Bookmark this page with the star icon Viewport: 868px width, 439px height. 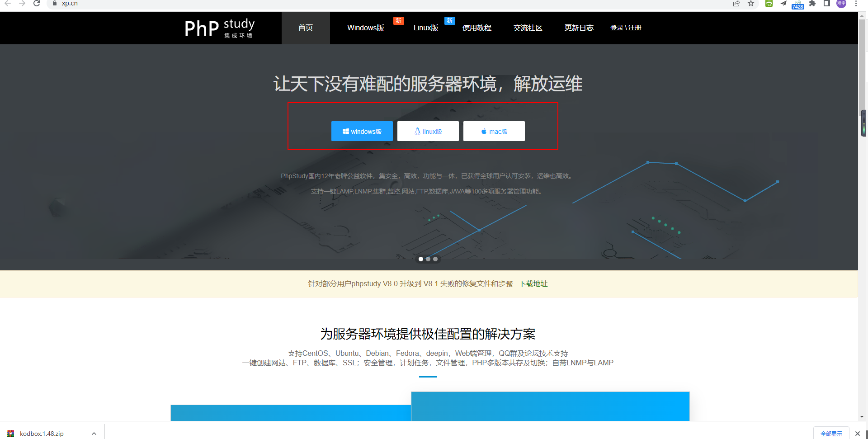tap(751, 4)
